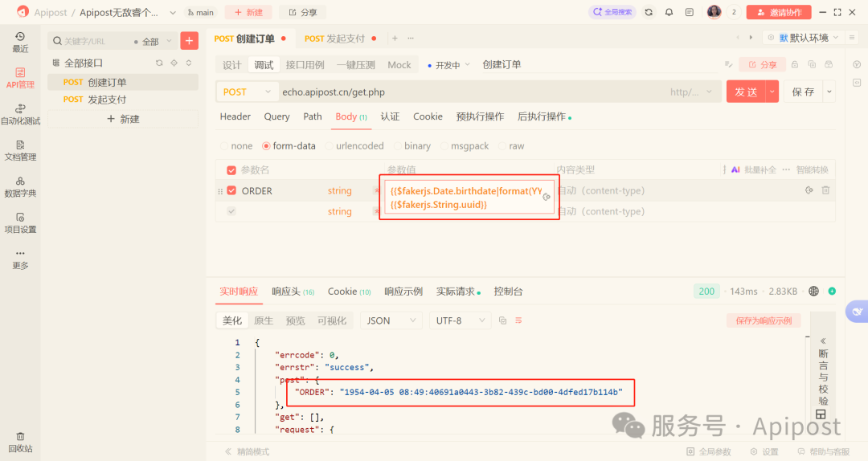Select the msgpack body type
This screenshot has height=461, width=868.
coord(465,146)
